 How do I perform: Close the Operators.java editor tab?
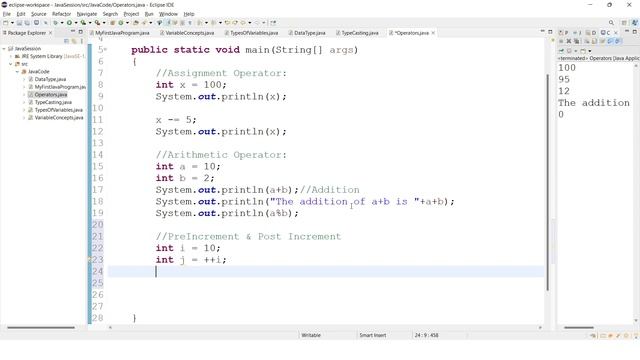(433, 33)
